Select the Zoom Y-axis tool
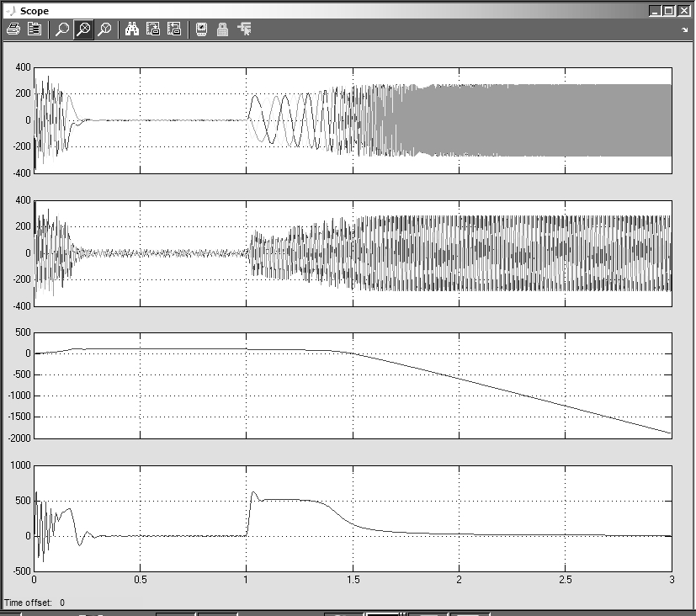Viewport: 696px width, 616px height. [104, 29]
